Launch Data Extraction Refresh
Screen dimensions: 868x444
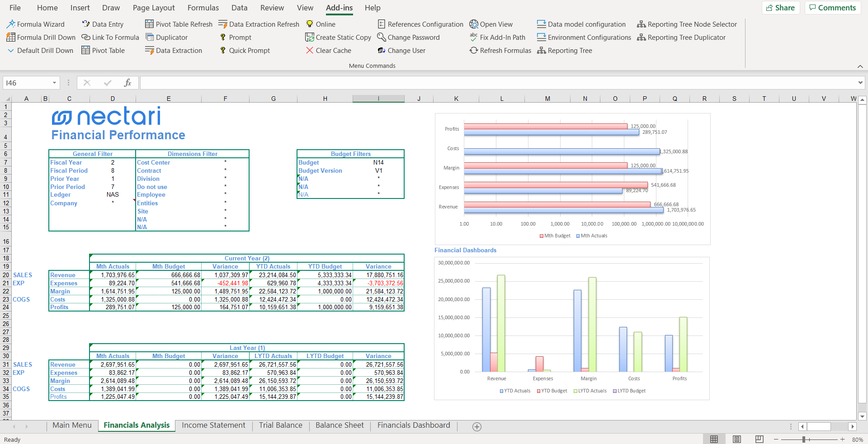point(259,24)
